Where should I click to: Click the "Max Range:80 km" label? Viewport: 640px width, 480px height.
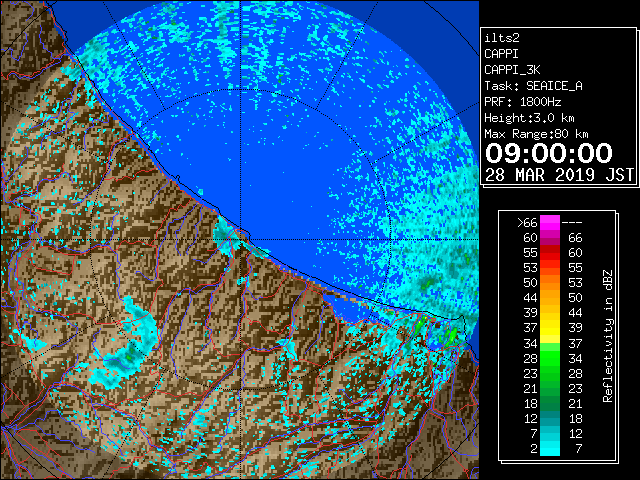[x=536, y=134]
